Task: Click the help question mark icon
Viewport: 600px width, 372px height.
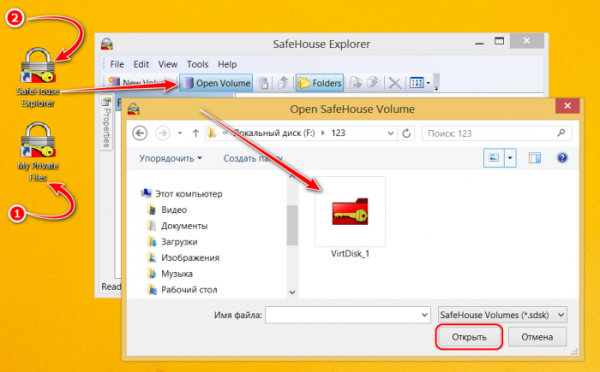Action: pyautogui.click(x=562, y=158)
